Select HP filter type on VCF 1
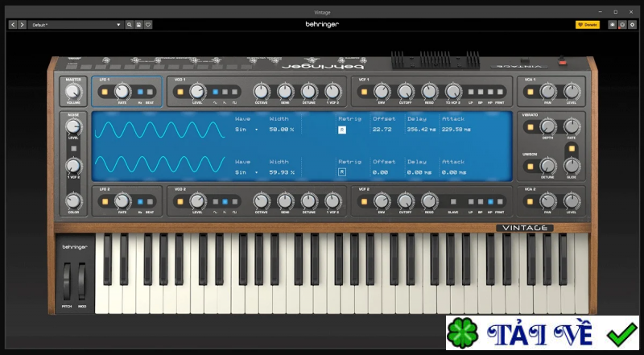The image size is (644, 355). [x=490, y=92]
